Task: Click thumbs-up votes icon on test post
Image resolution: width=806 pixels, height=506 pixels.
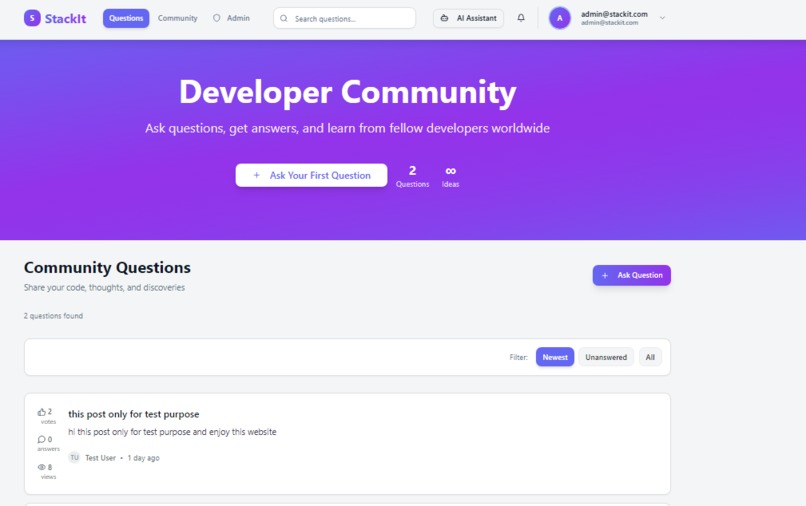Action: pyautogui.click(x=42, y=412)
